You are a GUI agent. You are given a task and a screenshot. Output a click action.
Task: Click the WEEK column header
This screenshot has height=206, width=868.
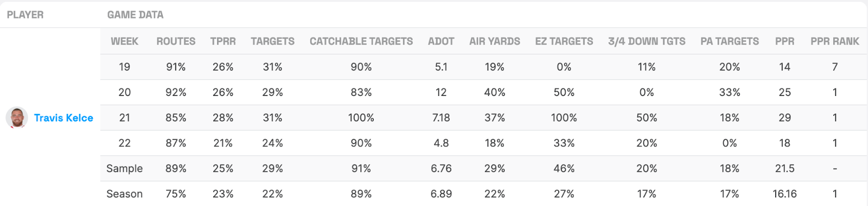click(x=124, y=41)
